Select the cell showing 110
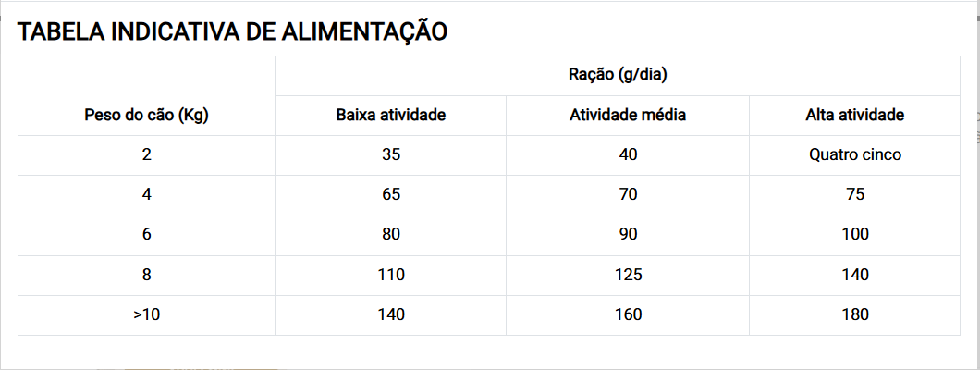The width and height of the screenshot is (980, 370). 391,275
